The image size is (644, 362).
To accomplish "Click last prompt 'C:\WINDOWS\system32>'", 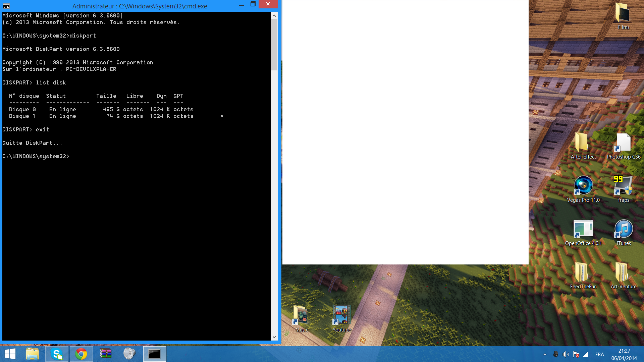I will pyautogui.click(x=36, y=156).
